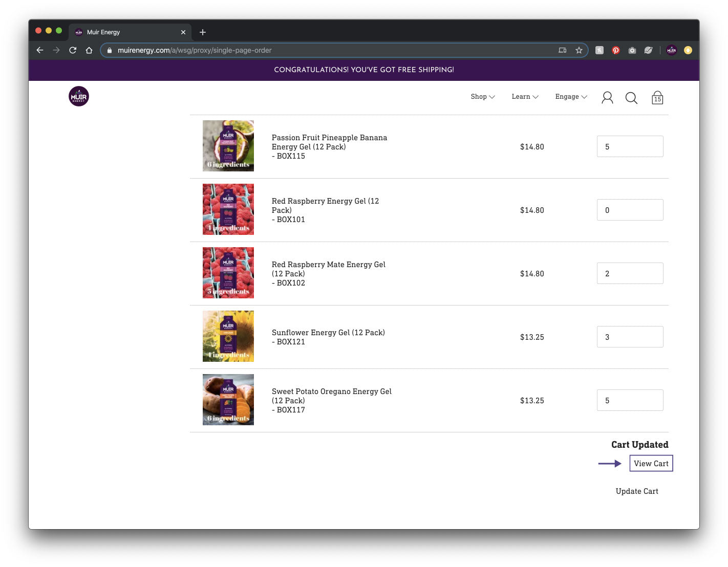Go back to the previous page
The image size is (728, 567).
click(40, 50)
